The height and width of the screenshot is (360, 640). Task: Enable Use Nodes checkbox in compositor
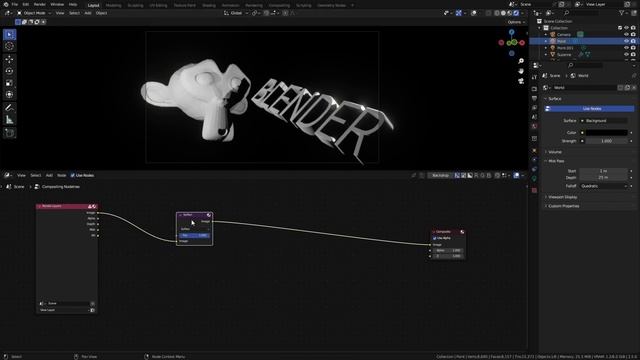pyautogui.click(x=73, y=176)
